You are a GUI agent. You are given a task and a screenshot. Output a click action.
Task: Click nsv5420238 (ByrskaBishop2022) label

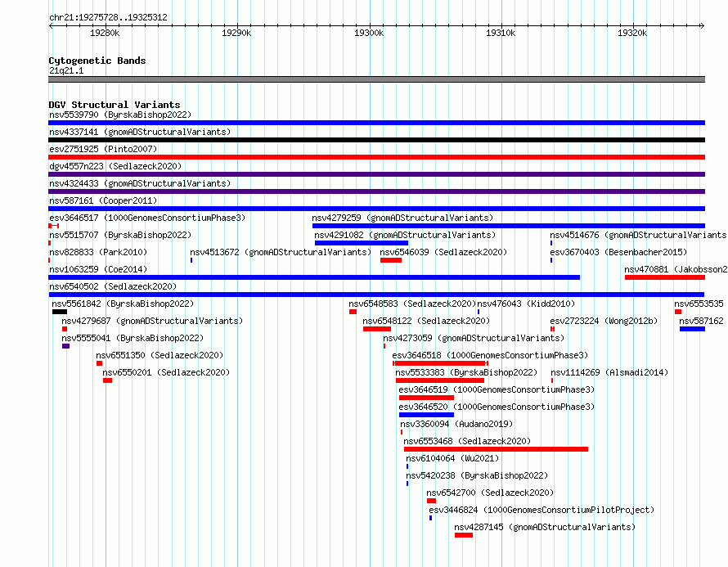(477, 475)
